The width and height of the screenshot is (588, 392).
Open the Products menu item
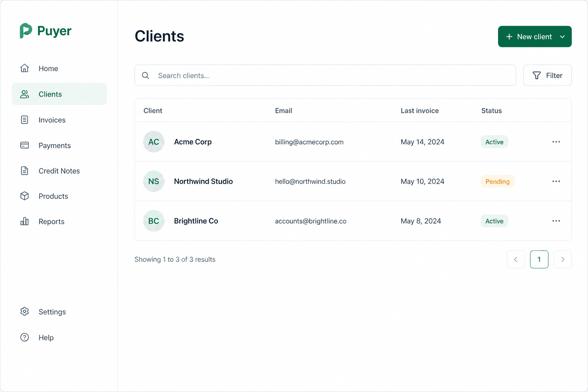[x=59, y=196]
